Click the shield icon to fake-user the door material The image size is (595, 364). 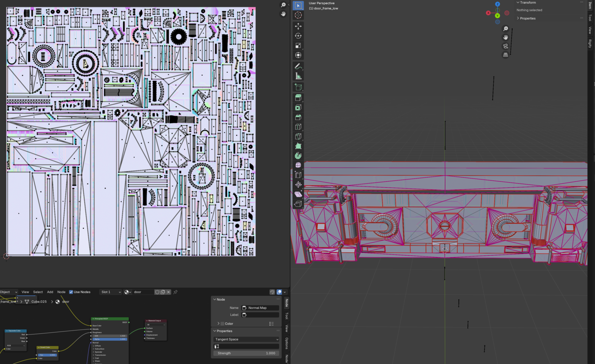(158, 292)
